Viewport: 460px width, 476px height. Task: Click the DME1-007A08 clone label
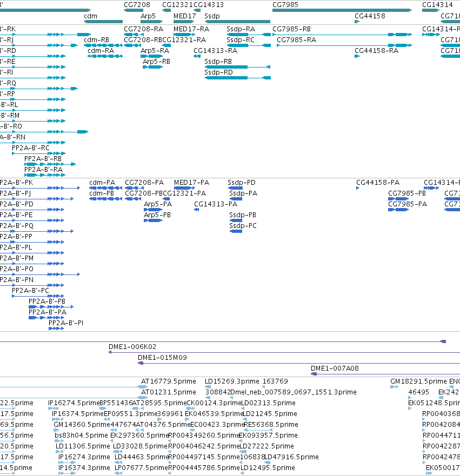(335, 368)
